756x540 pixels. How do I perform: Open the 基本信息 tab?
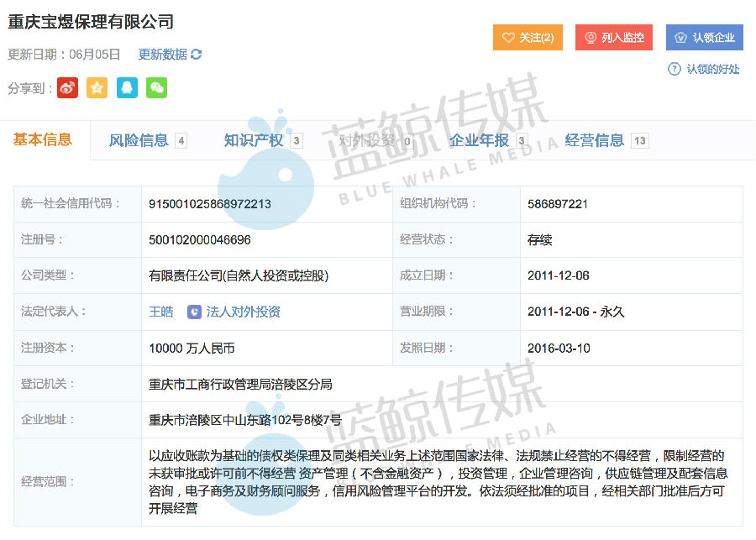[43, 140]
